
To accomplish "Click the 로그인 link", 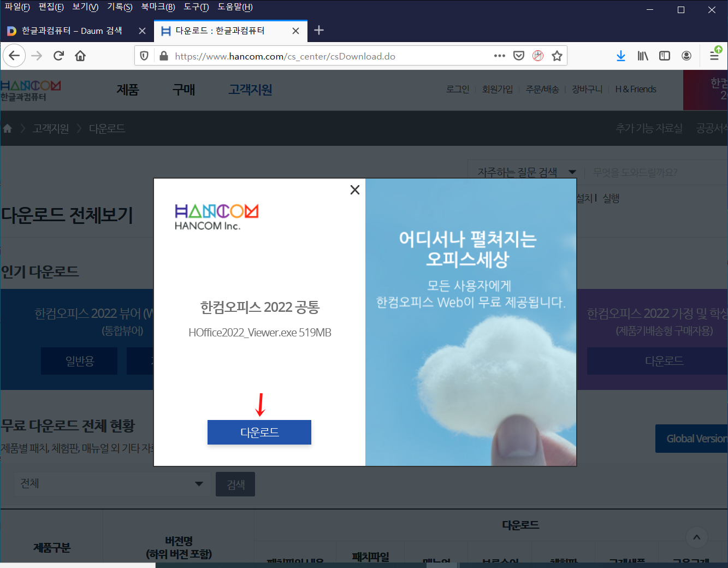I will coord(458,89).
